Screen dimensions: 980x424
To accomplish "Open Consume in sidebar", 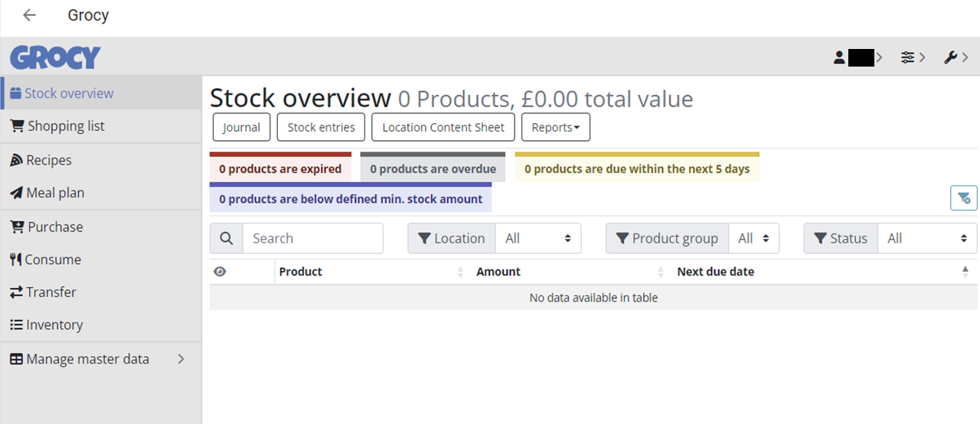I will (101, 259).
